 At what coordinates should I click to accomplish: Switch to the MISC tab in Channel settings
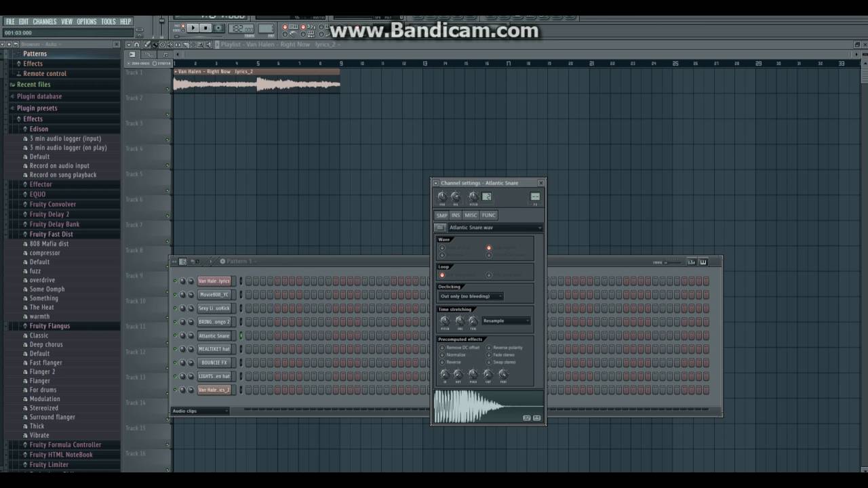pyautogui.click(x=471, y=215)
